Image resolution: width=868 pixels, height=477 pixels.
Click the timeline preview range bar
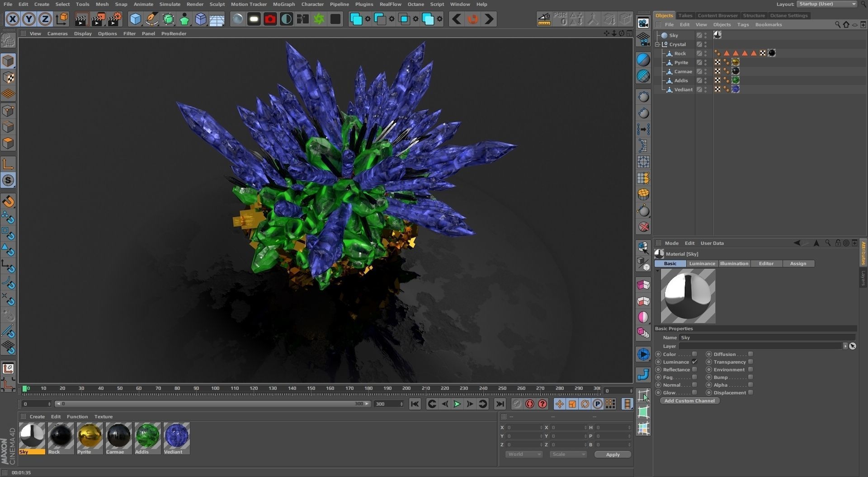[x=212, y=404]
